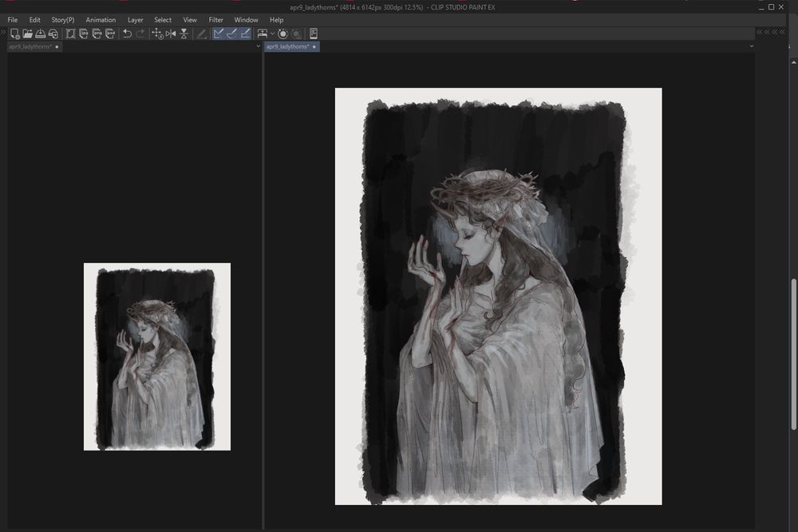
Task: Click the companion mode device icon on toolbar
Action: pos(313,33)
